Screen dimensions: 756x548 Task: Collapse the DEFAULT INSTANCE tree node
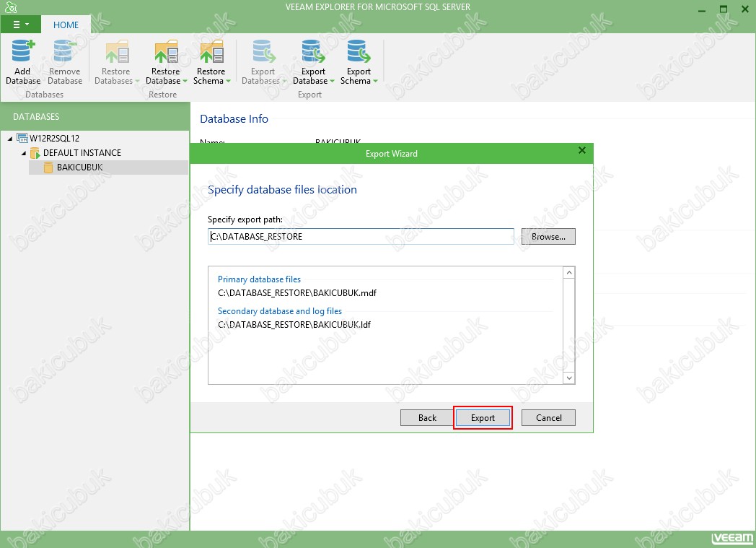tap(24, 153)
